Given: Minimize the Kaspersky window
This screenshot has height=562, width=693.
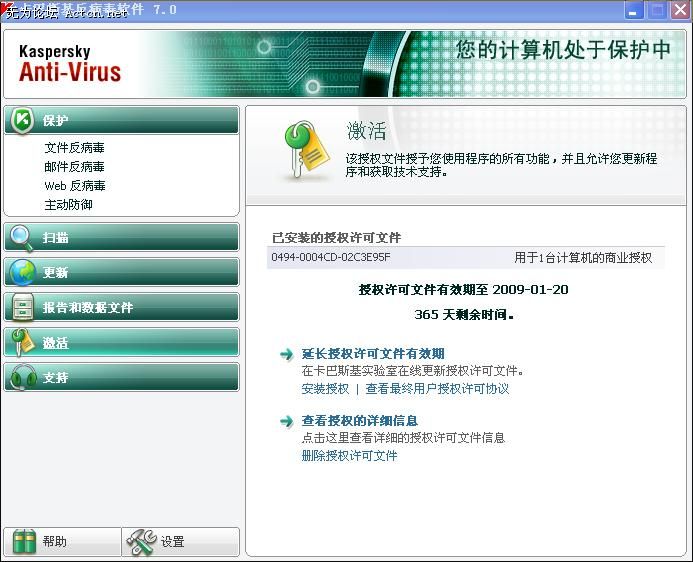Looking at the screenshot, I should pos(633,10).
